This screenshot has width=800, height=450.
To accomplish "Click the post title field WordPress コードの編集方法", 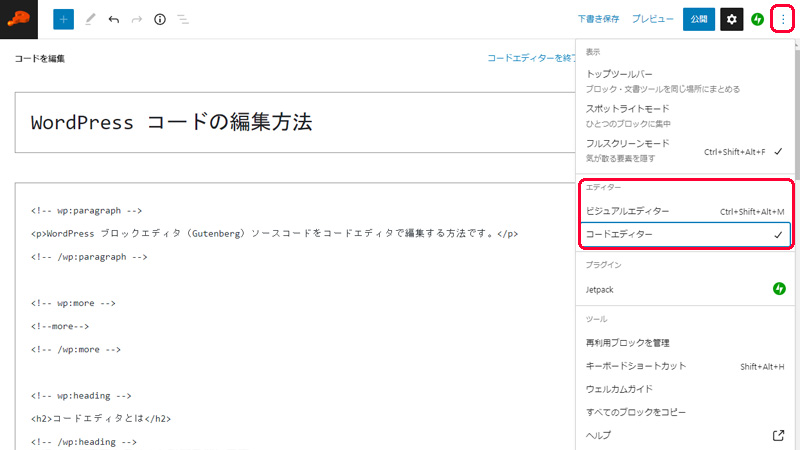I will [295, 122].
